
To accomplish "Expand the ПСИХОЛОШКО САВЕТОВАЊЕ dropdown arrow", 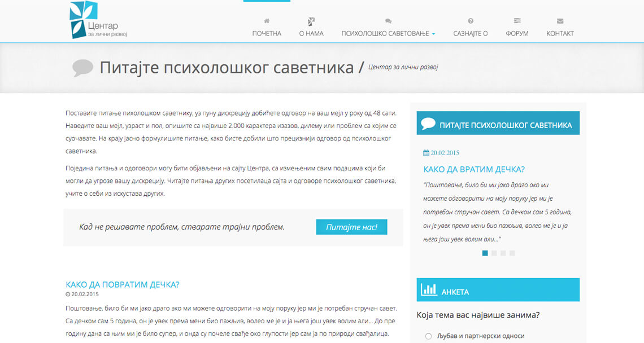I will tap(433, 34).
